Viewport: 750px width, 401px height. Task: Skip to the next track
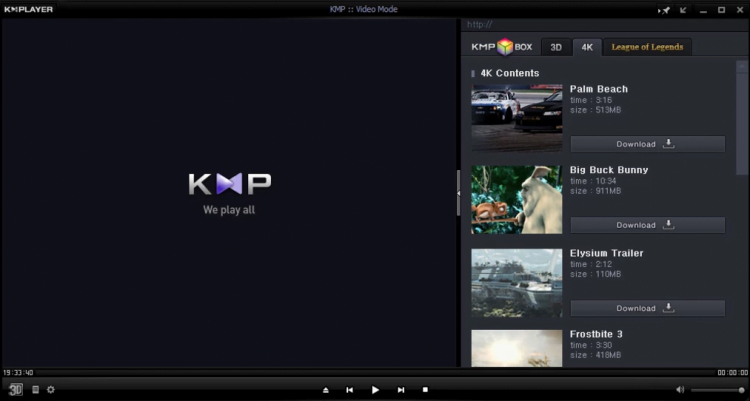pos(401,390)
